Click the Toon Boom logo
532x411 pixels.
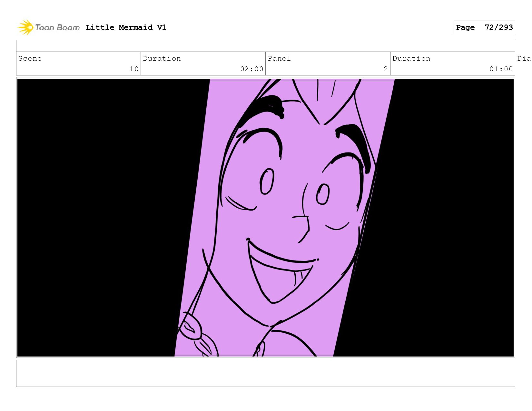[48, 27]
